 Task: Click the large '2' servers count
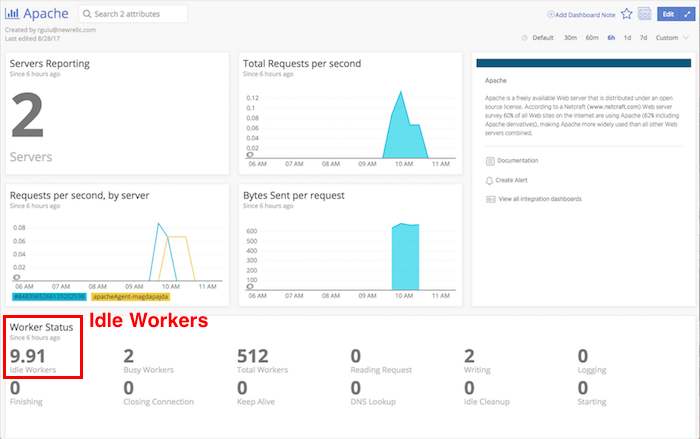27,115
